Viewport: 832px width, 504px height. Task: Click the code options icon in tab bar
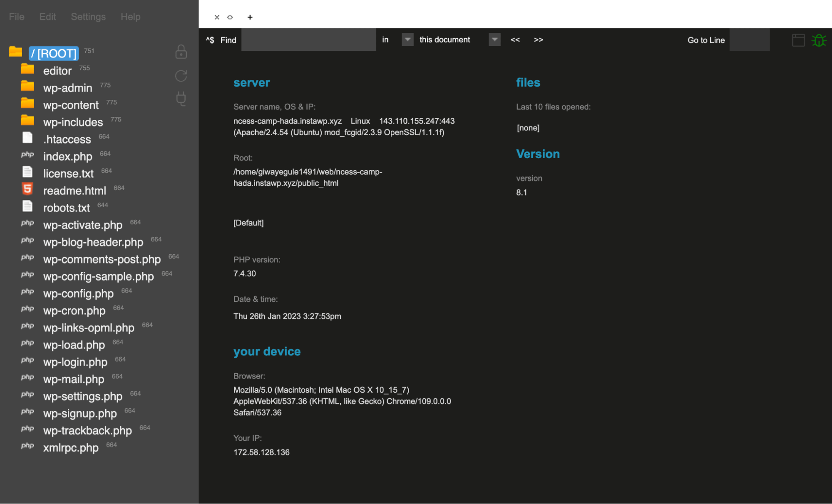pyautogui.click(x=230, y=17)
